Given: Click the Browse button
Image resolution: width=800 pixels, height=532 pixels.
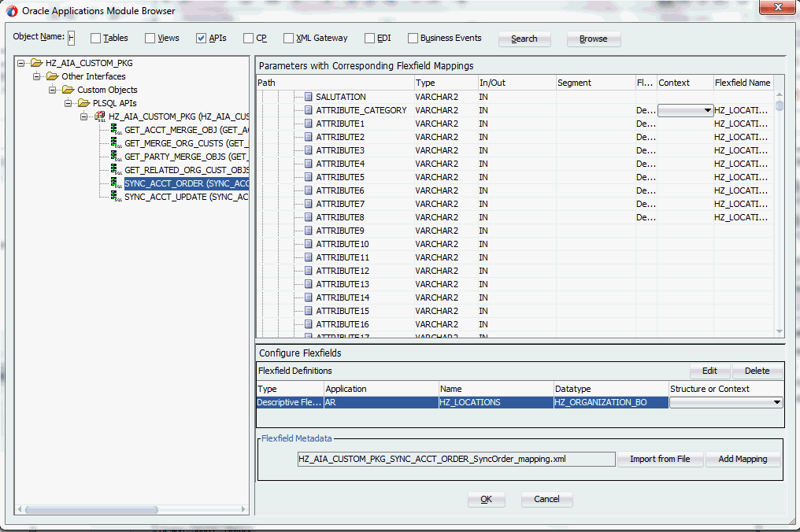Looking at the screenshot, I should pos(594,39).
